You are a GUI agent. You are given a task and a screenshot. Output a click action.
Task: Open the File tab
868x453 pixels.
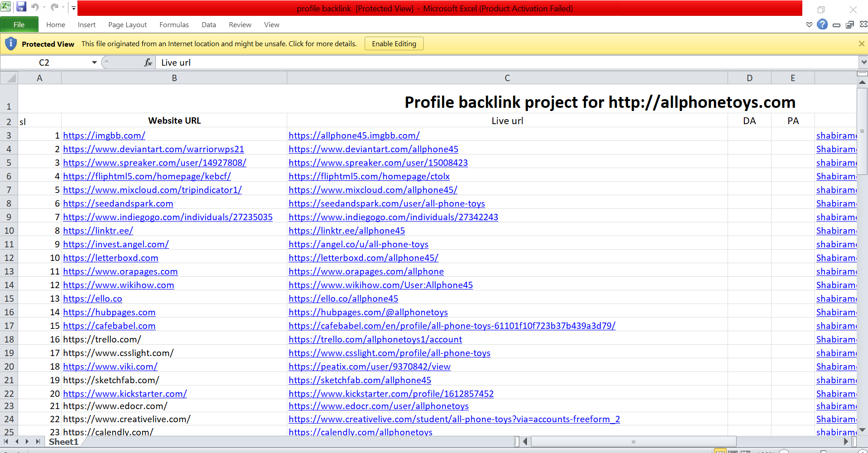point(19,24)
